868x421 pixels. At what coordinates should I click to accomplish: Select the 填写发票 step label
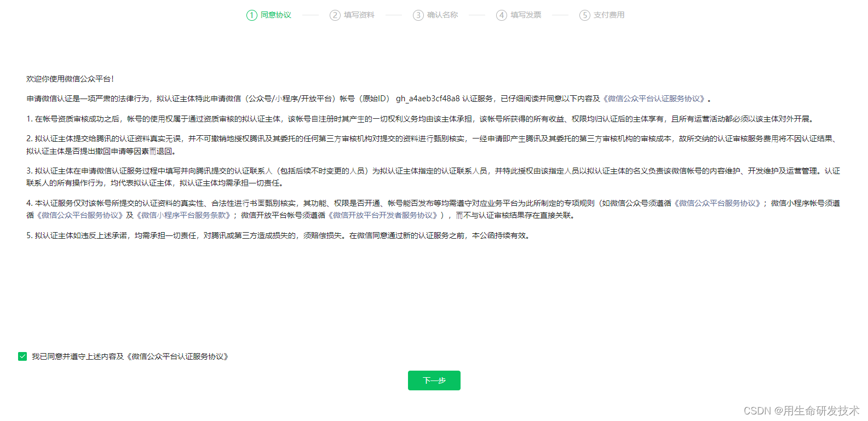pyautogui.click(x=526, y=15)
